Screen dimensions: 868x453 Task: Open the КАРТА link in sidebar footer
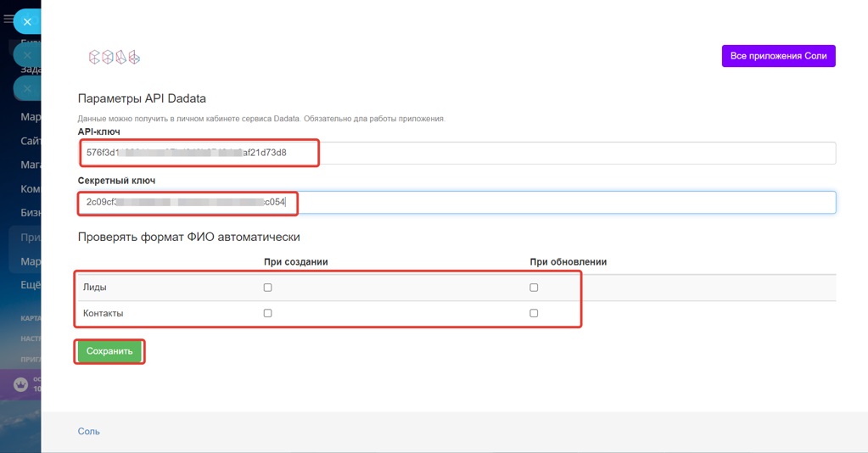pyautogui.click(x=31, y=318)
